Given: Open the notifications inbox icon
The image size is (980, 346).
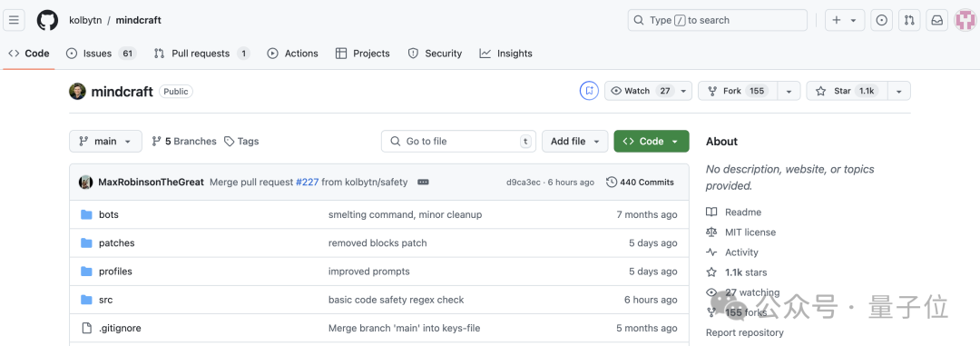Looking at the screenshot, I should pos(936,20).
